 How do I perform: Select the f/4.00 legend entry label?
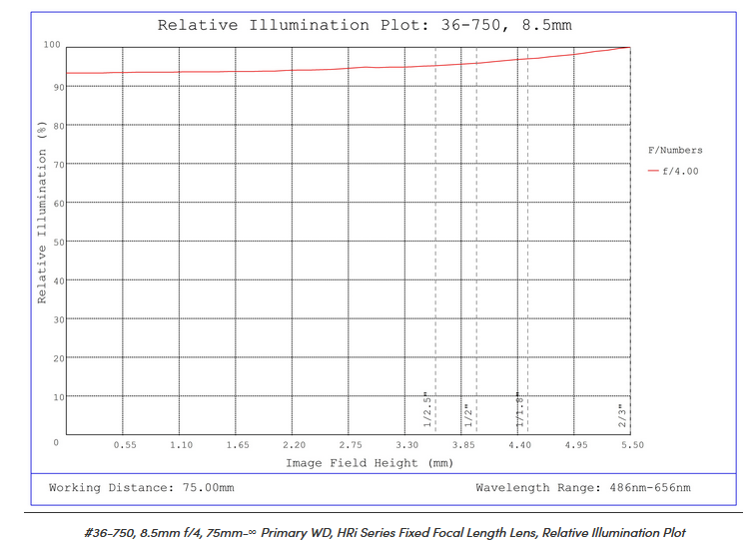click(682, 171)
